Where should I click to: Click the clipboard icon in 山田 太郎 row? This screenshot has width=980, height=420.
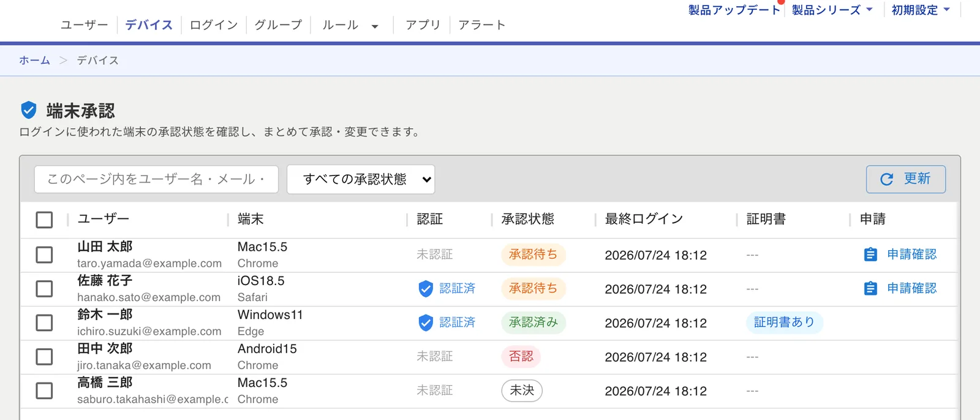(x=870, y=254)
